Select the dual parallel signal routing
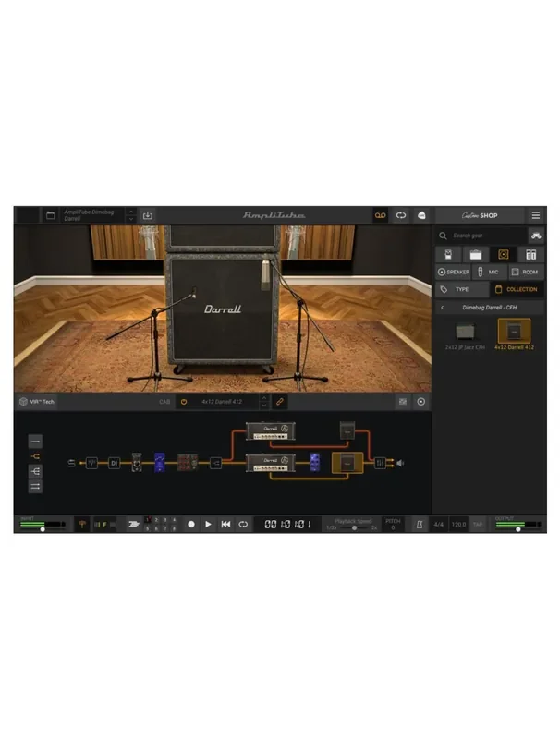 (x=35, y=487)
